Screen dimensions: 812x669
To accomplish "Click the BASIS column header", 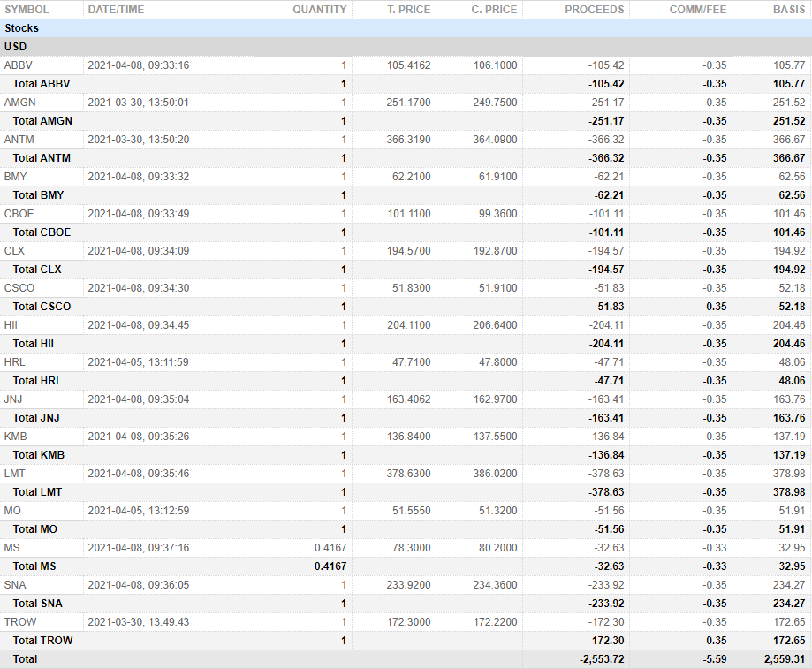I will (789, 10).
